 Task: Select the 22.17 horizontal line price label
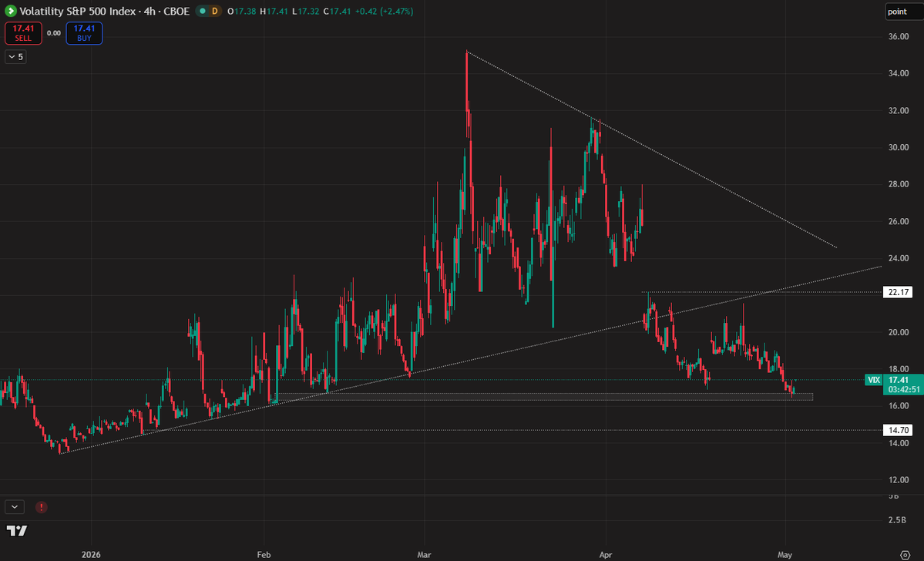coord(898,292)
